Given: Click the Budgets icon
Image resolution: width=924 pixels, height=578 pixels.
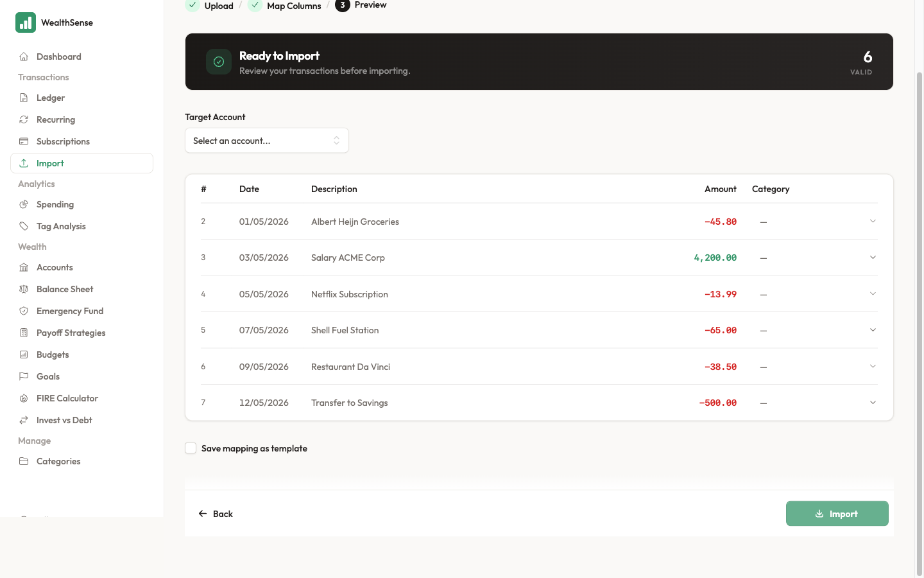Looking at the screenshot, I should [x=24, y=355].
